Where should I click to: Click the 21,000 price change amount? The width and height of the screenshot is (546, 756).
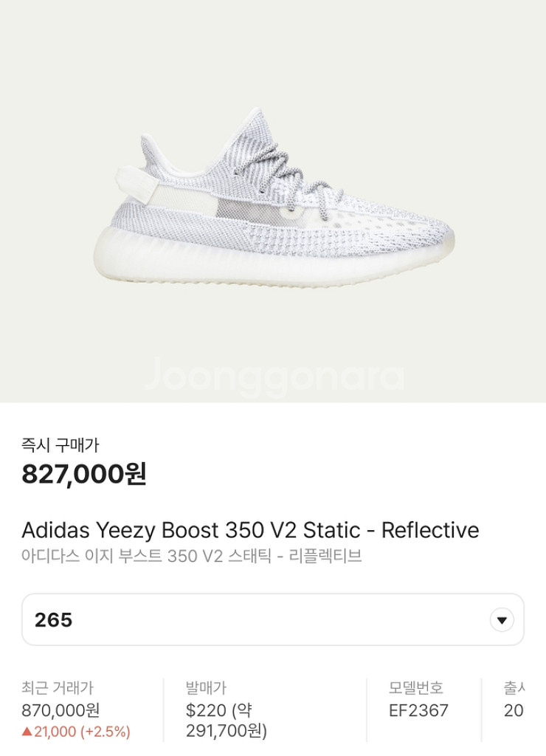point(55,732)
